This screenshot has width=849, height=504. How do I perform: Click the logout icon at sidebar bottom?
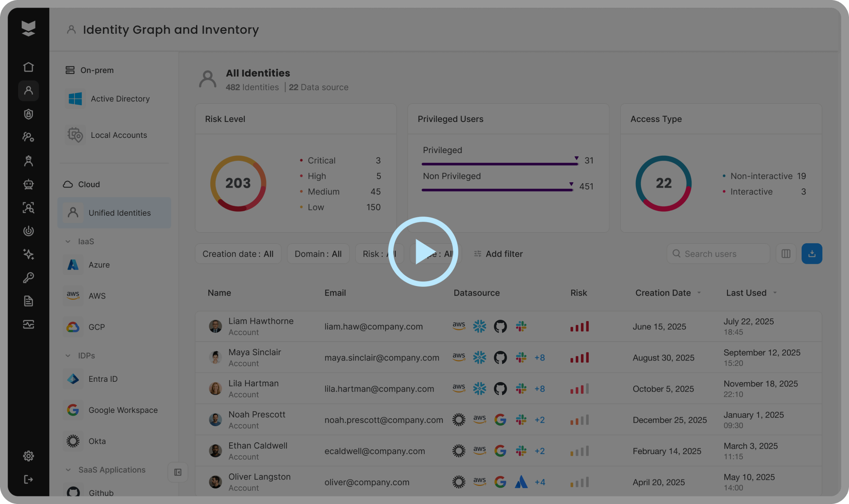(x=29, y=479)
